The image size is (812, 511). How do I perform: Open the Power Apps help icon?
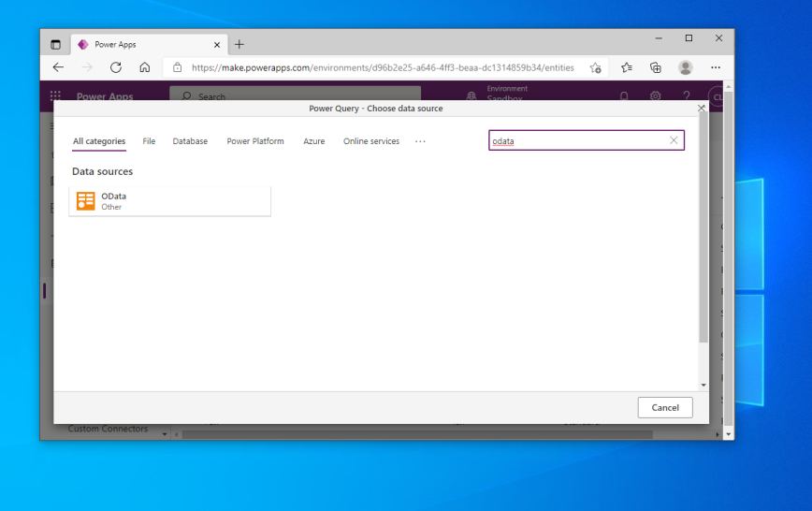(x=686, y=95)
